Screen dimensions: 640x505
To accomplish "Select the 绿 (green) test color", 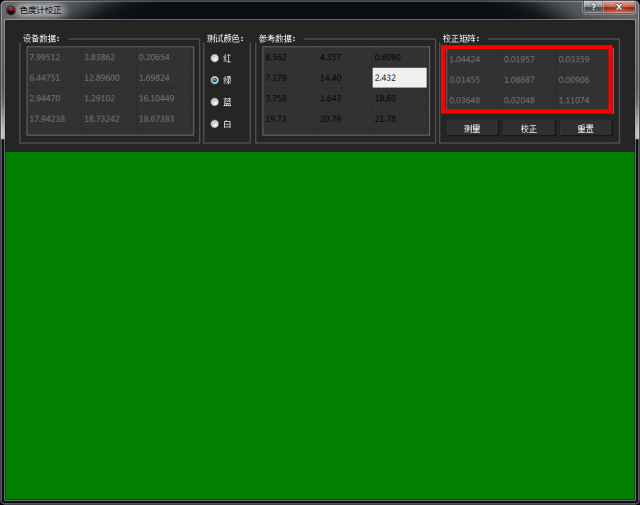I will point(214,80).
